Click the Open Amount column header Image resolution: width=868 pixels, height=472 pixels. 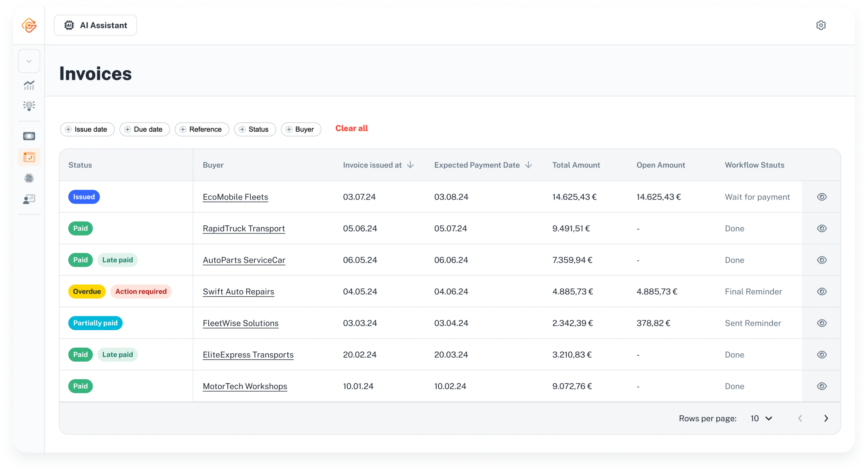661,165
